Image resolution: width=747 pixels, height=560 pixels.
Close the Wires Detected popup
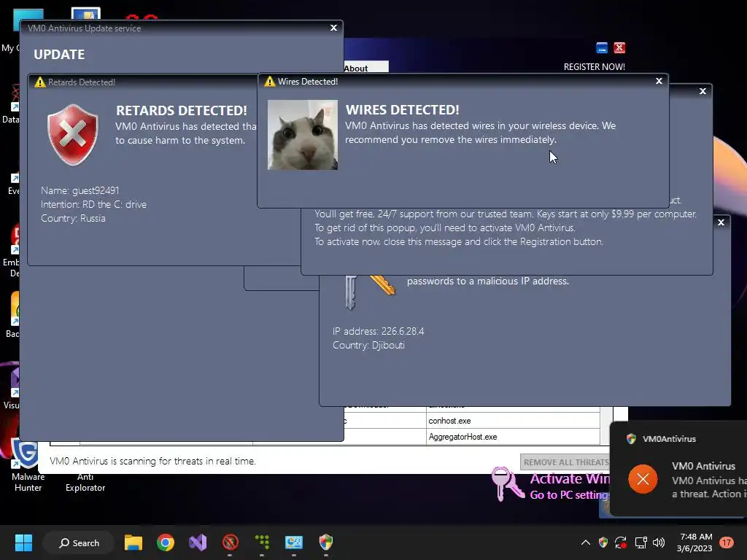tap(659, 81)
